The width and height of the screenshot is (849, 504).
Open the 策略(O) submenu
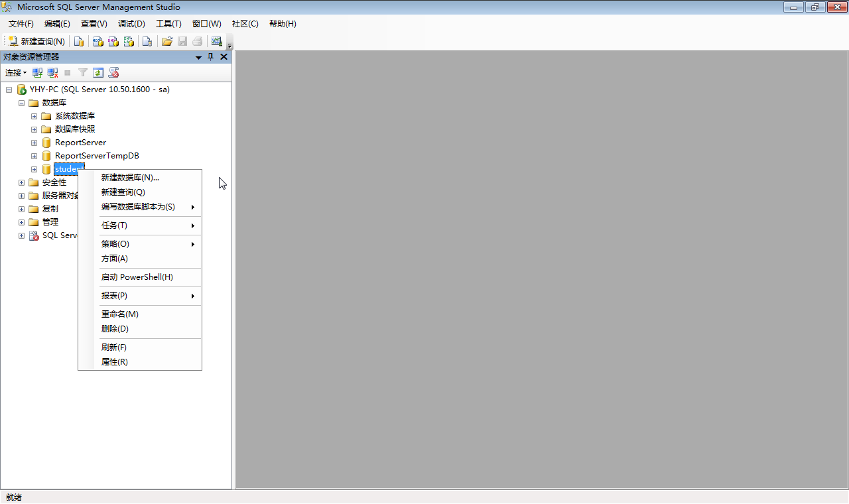pos(140,244)
